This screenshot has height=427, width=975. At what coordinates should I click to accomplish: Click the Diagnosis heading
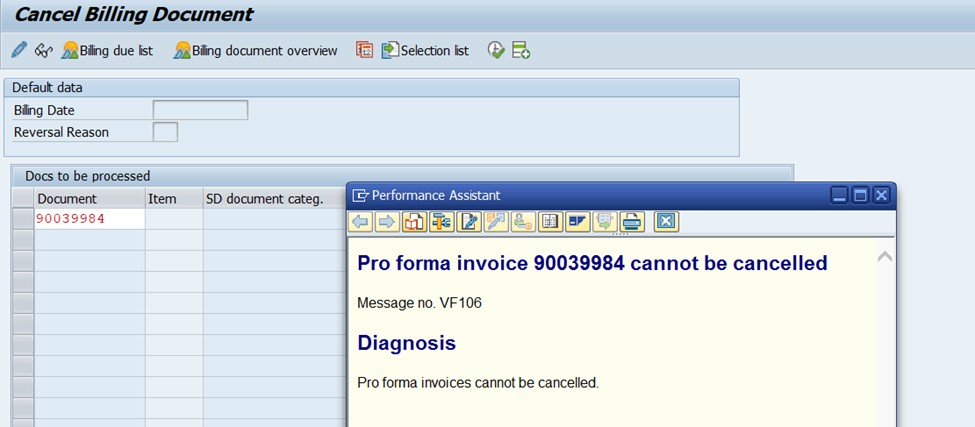click(407, 342)
